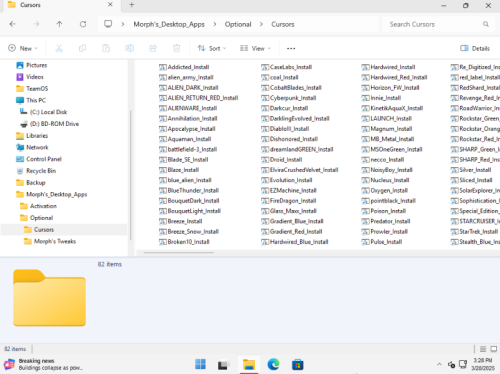Click the search magnifier icon
This screenshot has width=500, height=374.
(486, 24)
